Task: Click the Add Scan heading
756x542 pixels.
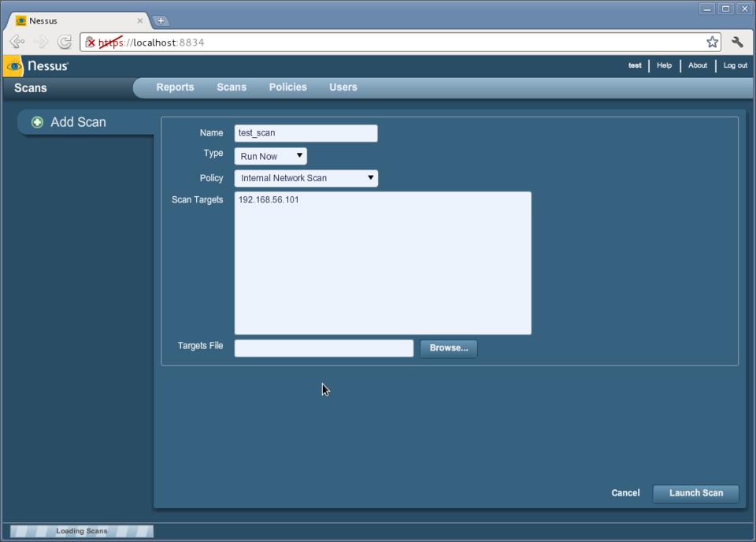Action: pyautogui.click(x=79, y=122)
